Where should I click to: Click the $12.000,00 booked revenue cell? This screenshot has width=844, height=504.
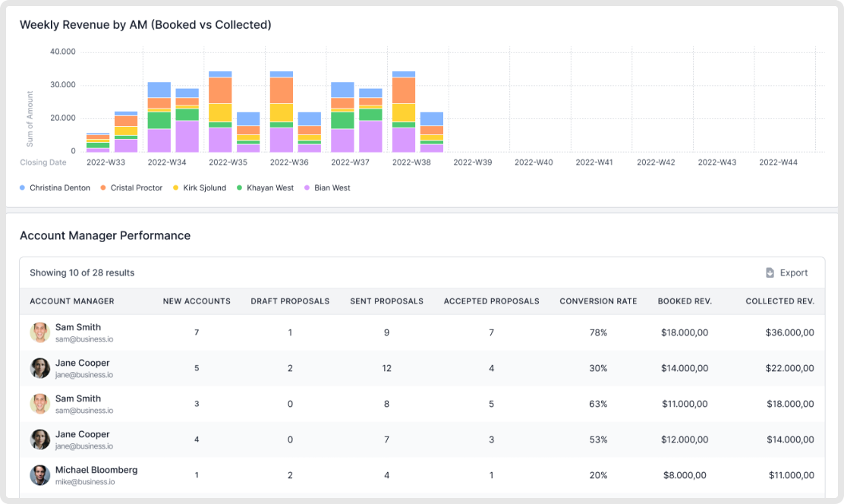coord(685,439)
